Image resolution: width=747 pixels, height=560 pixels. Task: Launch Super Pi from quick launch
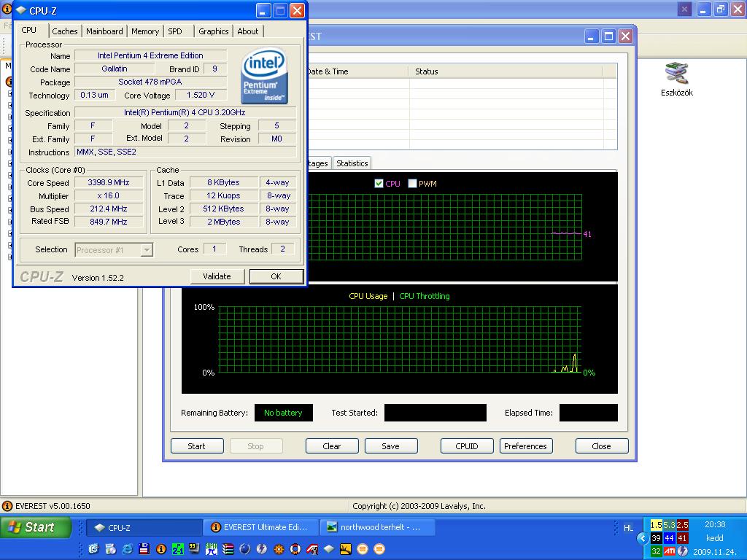(211, 549)
